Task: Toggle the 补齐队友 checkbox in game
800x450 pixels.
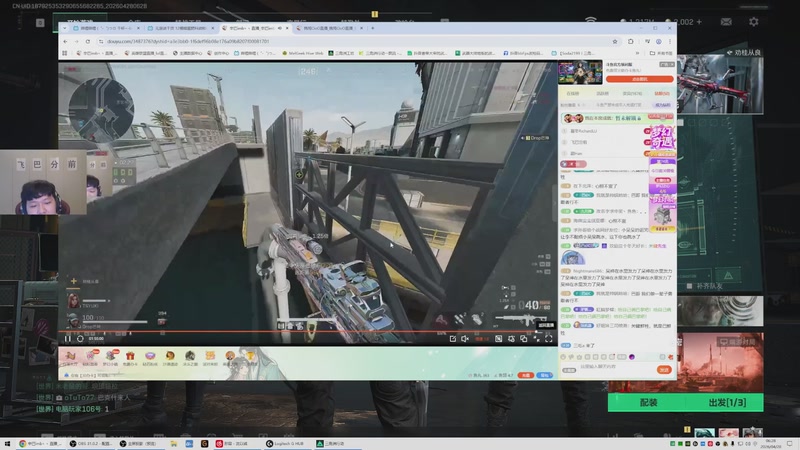Action: [x=689, y=286]
